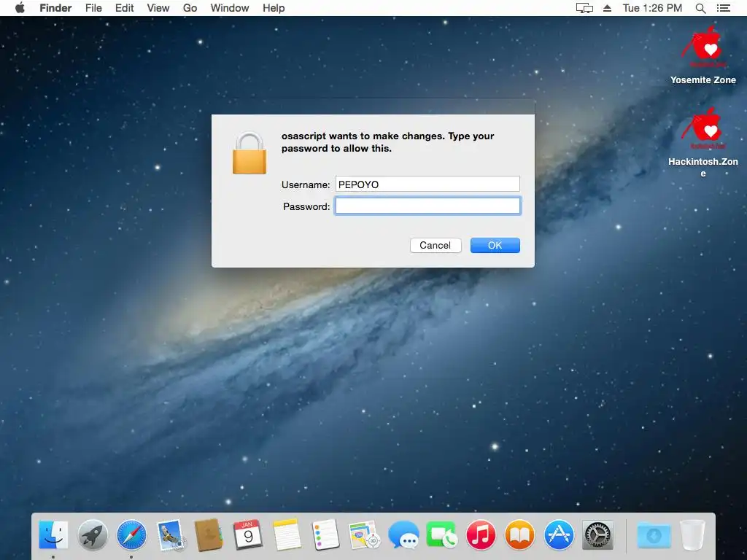Click the menu bar clock Tue 1:26 PM
The height and width of the screenshot is (560, 747).
pyautogui.click(x=652, y=8)
